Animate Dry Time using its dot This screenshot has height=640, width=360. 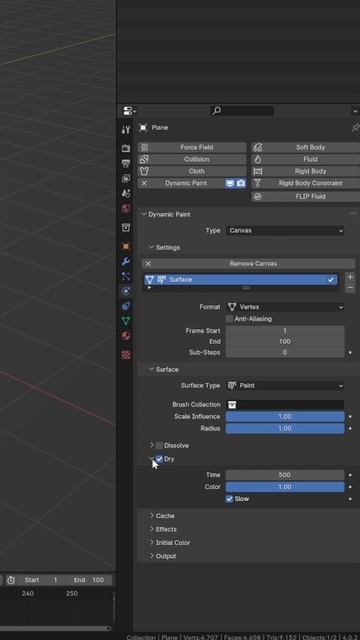[x=350, y=475]
